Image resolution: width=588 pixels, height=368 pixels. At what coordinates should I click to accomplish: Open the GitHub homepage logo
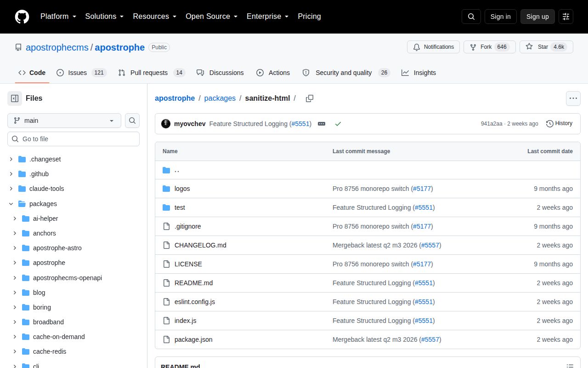[x=22, y=17]
